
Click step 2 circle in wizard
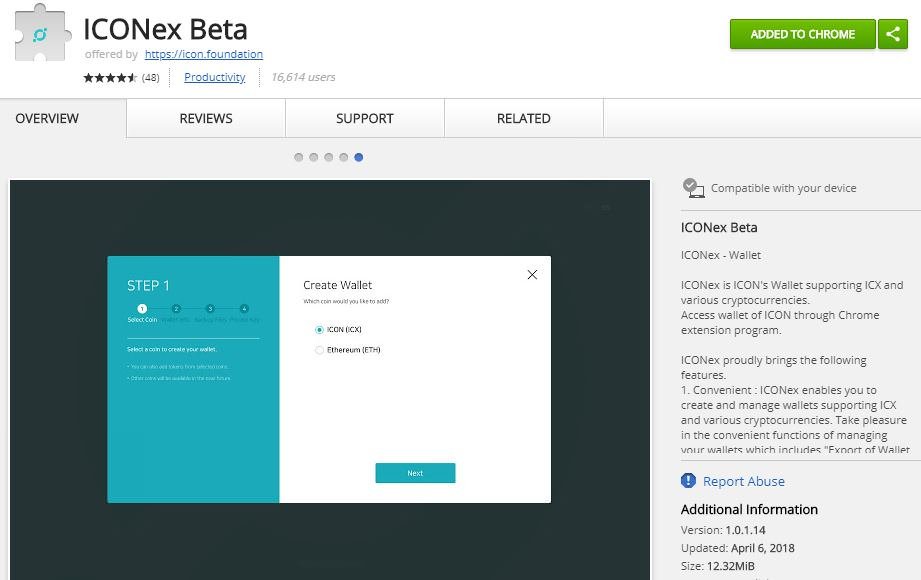(x=176, y=309)
